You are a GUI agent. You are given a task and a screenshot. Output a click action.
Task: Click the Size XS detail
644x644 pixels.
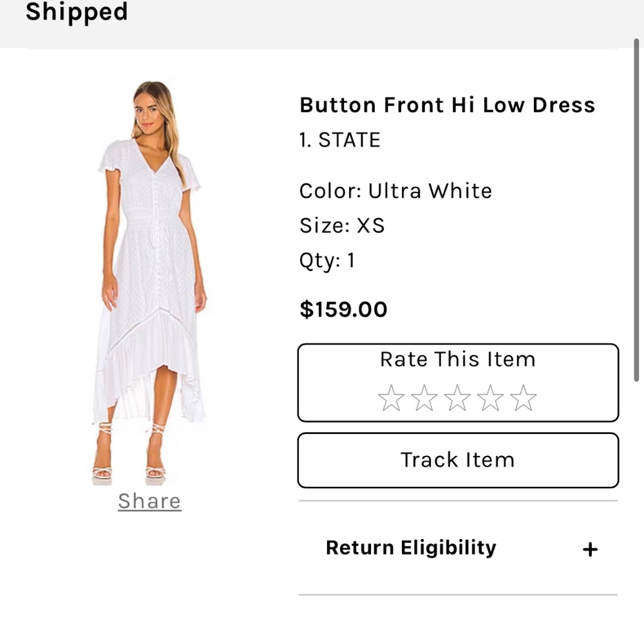point(343,225)
